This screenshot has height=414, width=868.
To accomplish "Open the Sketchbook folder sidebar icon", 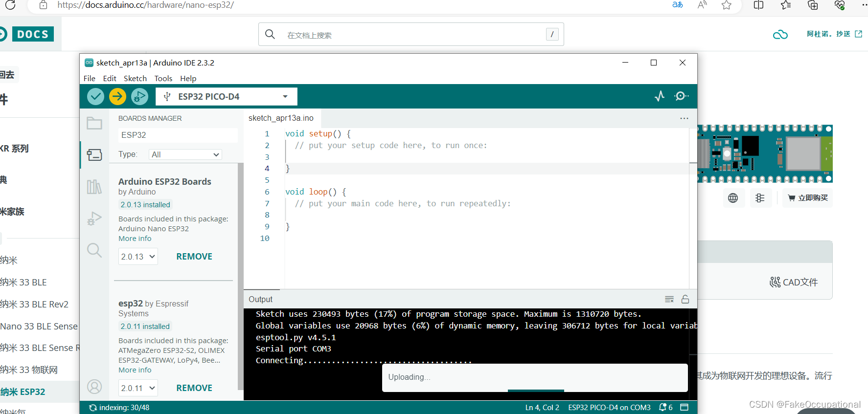I will [x=94, y=123].
